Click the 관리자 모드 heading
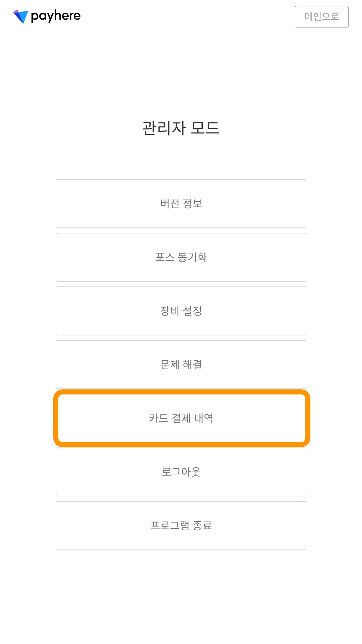 (x=181, y=128)
